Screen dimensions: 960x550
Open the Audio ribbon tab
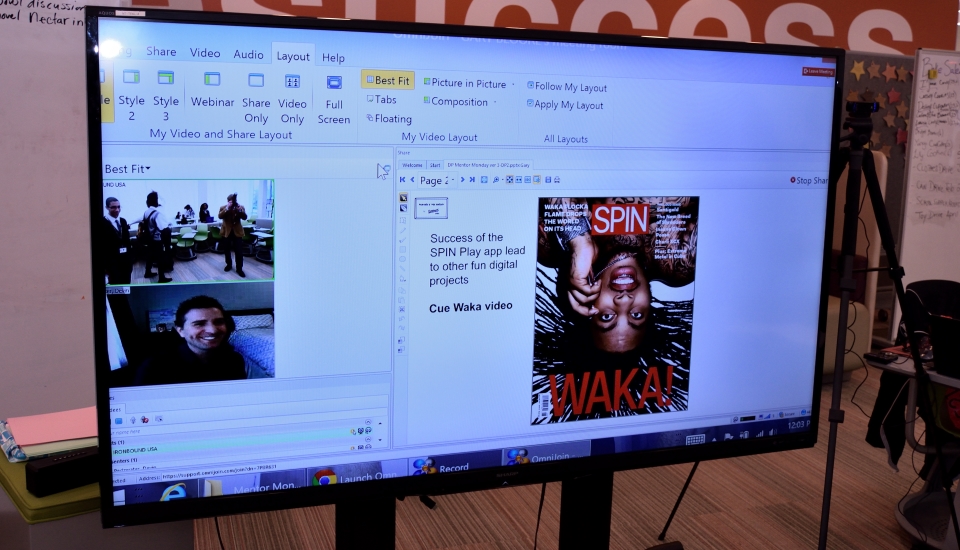point(248,54)
